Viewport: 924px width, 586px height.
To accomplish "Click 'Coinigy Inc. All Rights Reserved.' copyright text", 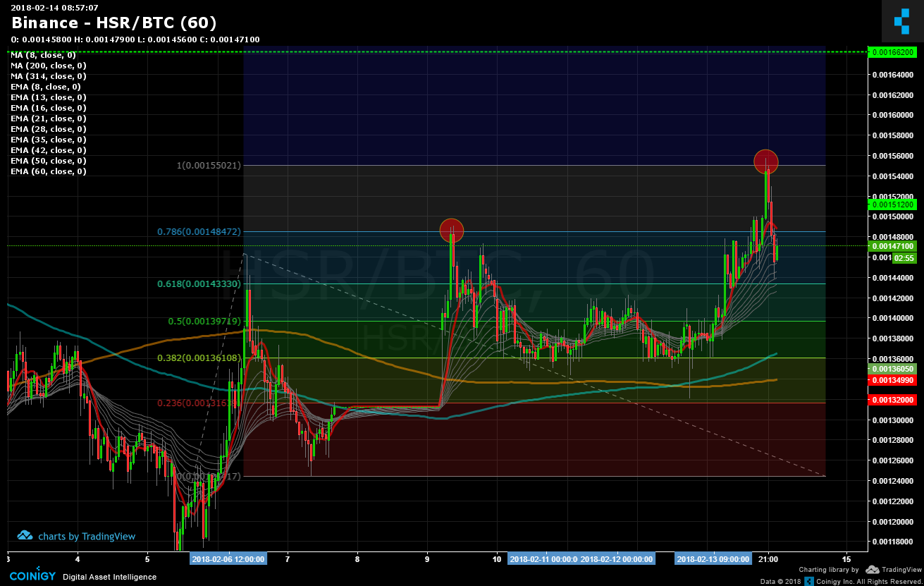I will [x=869, y=581].
